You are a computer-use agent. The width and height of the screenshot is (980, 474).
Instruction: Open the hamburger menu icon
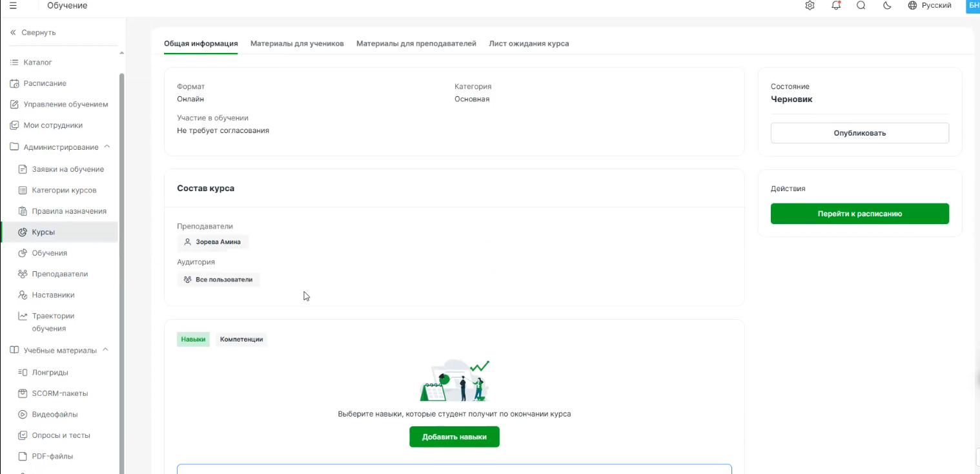click(x=13, y=6)
